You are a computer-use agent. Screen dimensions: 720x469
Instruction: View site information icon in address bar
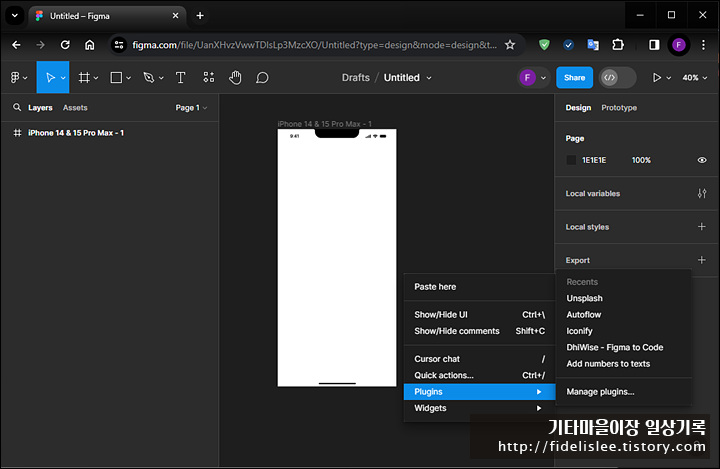click(x=119, y=45)
